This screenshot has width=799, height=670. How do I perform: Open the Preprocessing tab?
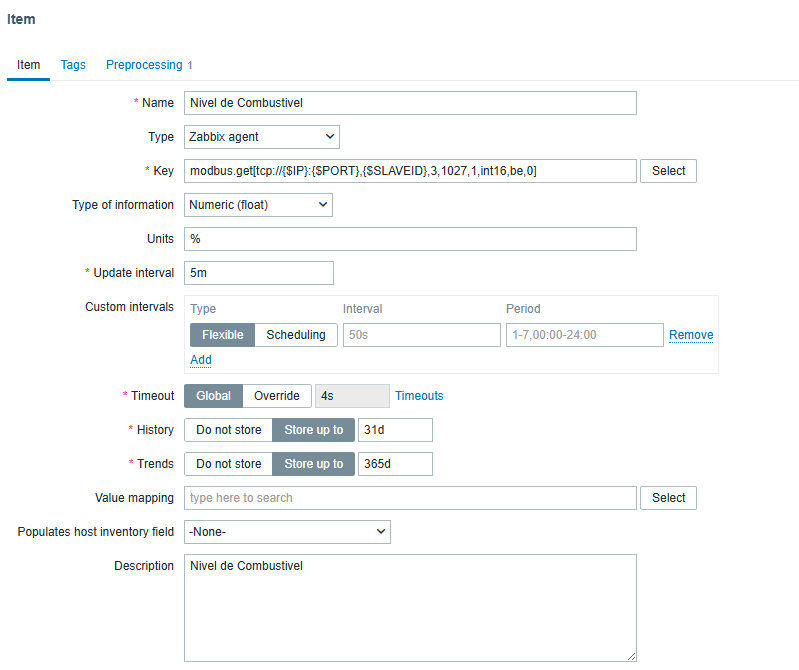[144, 65]
